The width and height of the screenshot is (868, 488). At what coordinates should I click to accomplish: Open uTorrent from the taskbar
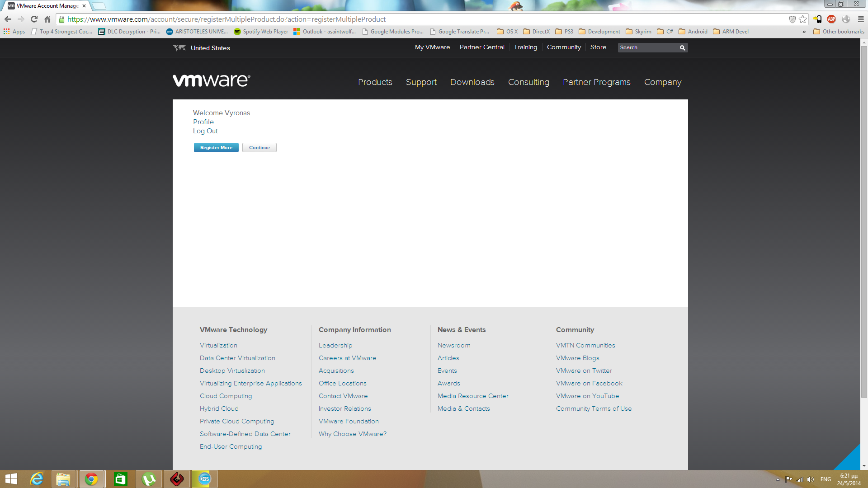pos(149,479)
